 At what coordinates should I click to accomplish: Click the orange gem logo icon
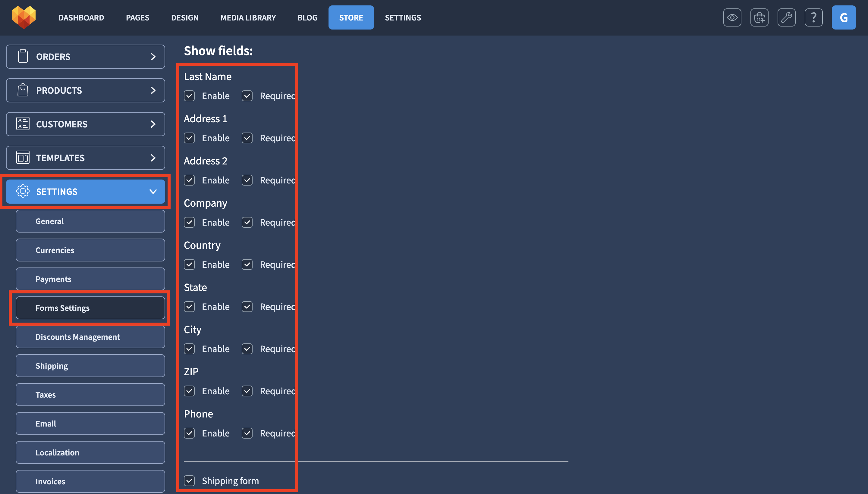[24, 17]
